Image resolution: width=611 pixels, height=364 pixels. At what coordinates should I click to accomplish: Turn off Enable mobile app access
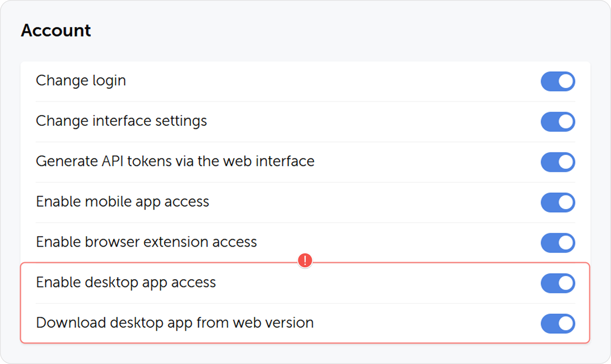click(x=558, y=202)
